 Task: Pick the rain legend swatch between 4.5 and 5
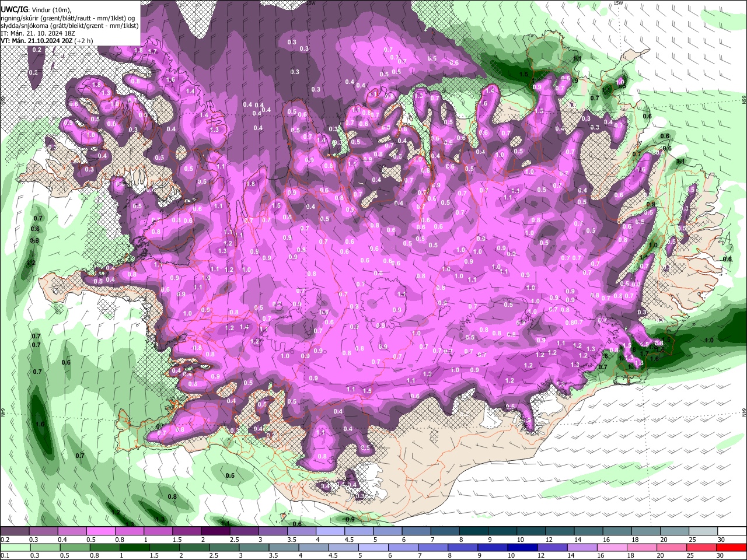344,547
